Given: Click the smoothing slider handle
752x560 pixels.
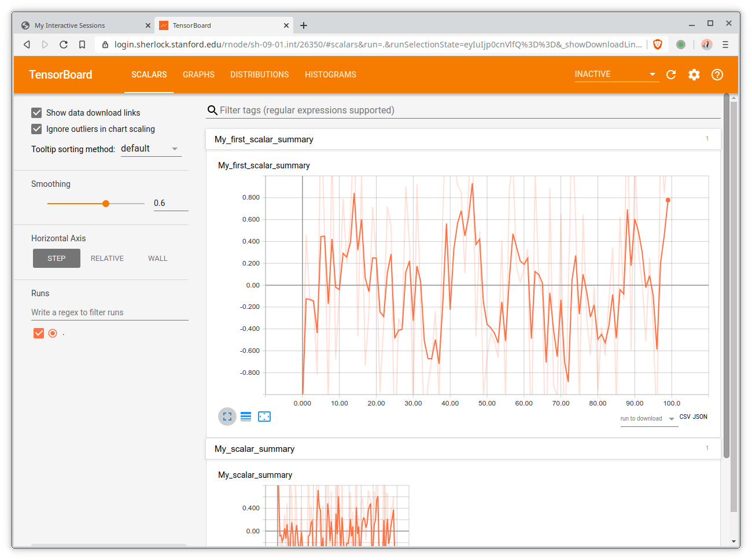Looking at the screenshot, I should (106, 204).
